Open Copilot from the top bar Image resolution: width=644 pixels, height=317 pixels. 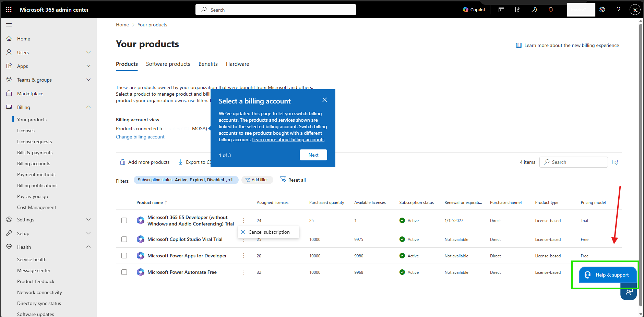click(474, 10)
